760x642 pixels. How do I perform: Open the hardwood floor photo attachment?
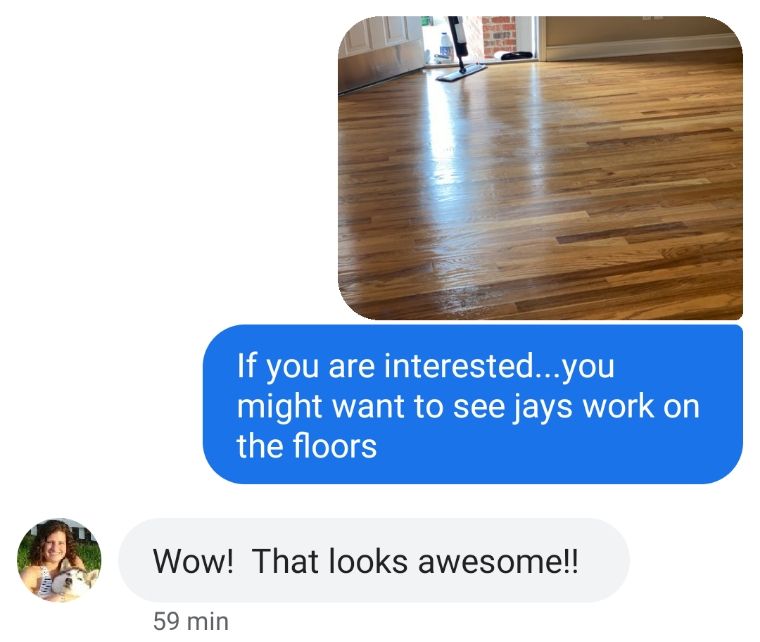point(540,168)
